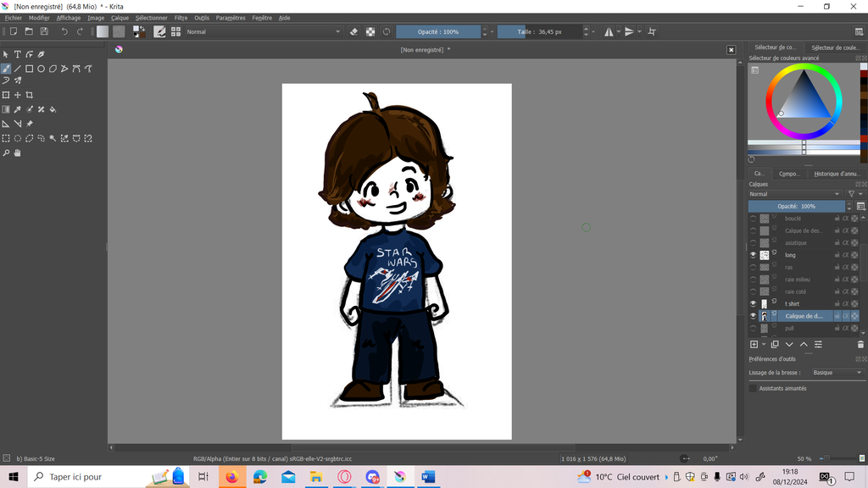Viewport: 868px width, 488px height.
Task: Click the t shirt layer
Action: pos(792,303)
